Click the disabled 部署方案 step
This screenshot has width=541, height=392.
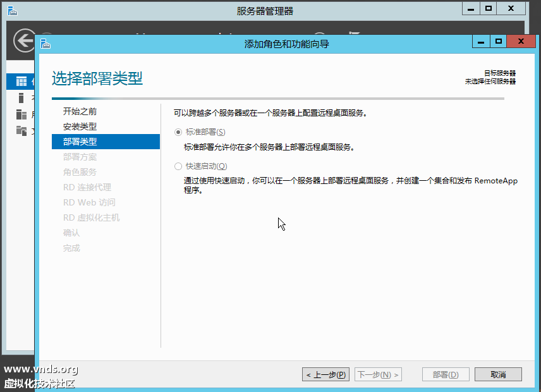[x=80, y=157]
